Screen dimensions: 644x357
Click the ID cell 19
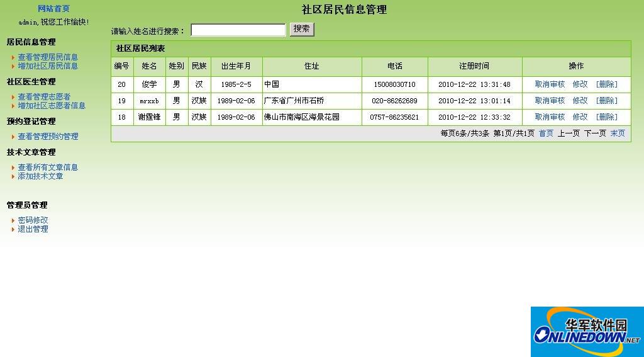tap(121, 101)
